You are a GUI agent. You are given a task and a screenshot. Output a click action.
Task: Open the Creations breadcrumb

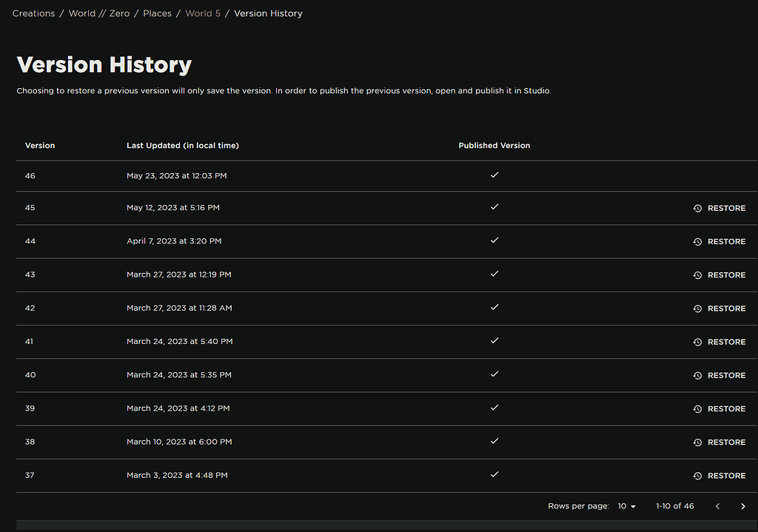[33, 13]
